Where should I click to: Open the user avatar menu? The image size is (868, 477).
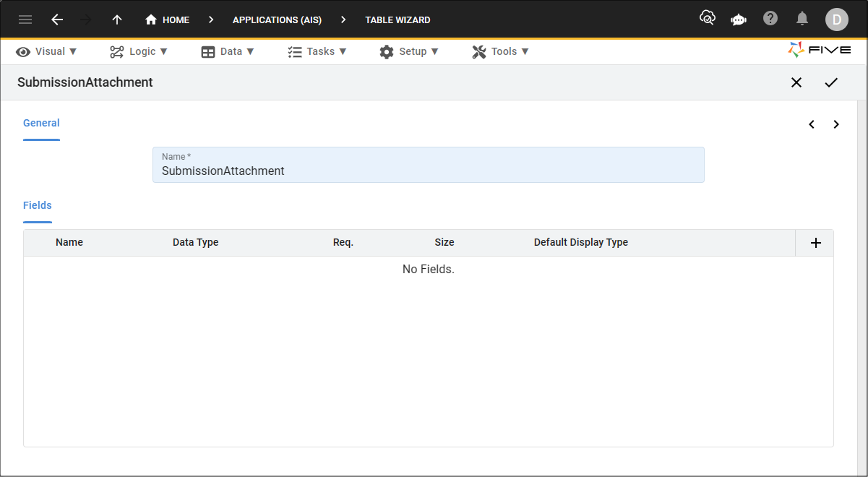click(837, 20)
